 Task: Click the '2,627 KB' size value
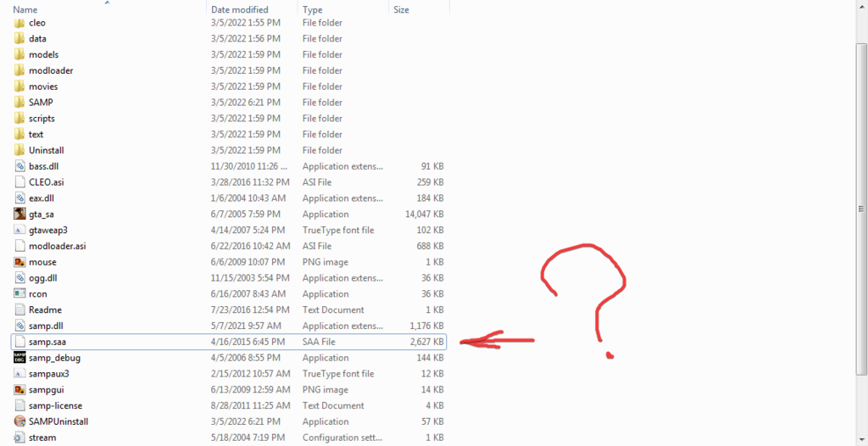pos(427,342)
